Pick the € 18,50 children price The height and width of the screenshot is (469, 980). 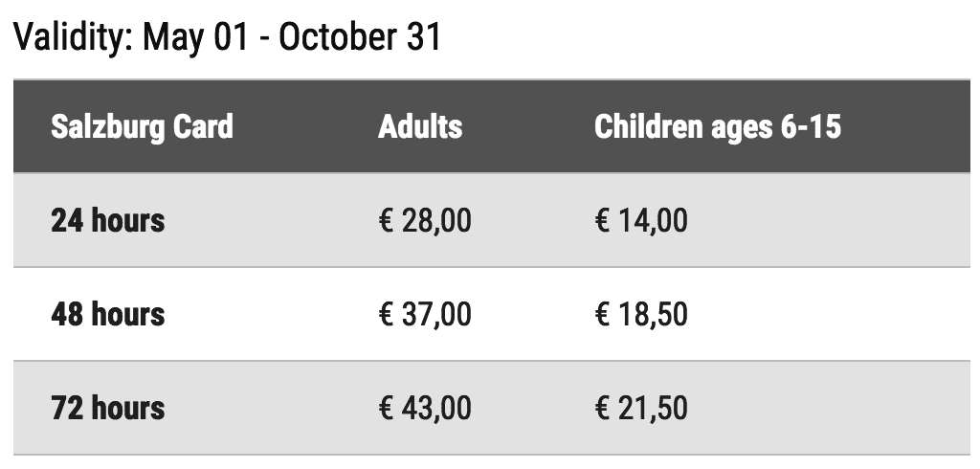click(x=641, y=315)
